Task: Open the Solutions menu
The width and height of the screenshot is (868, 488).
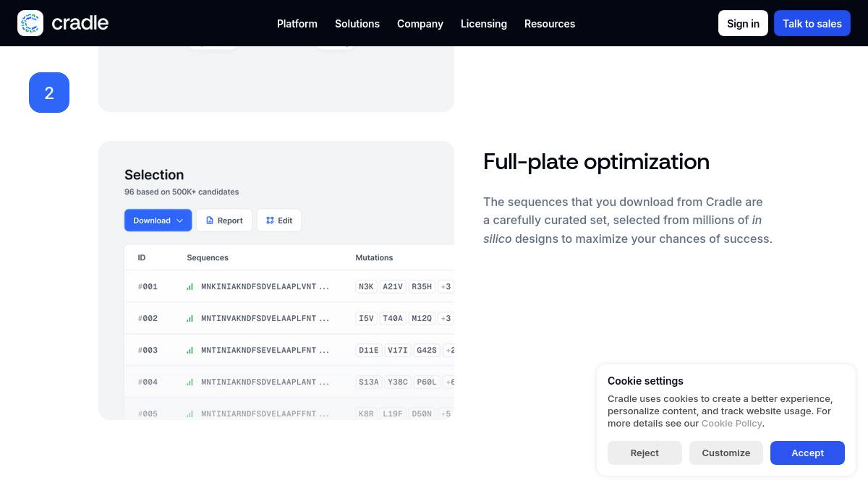Action: point(357,24)
